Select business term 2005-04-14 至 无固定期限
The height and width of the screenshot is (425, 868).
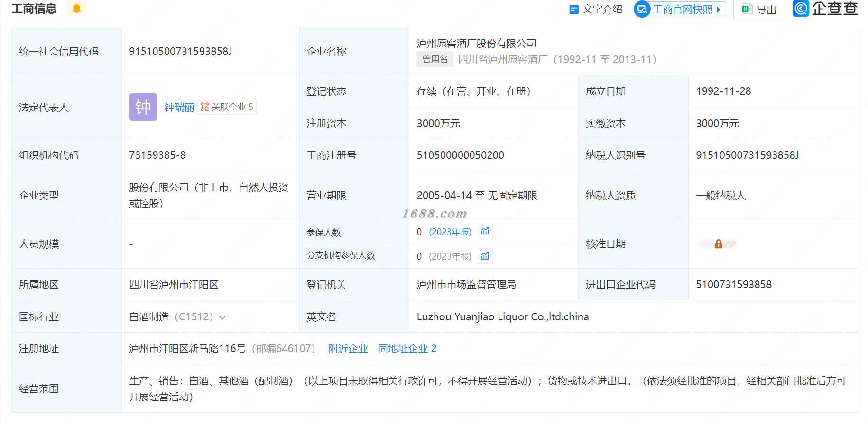477,195
